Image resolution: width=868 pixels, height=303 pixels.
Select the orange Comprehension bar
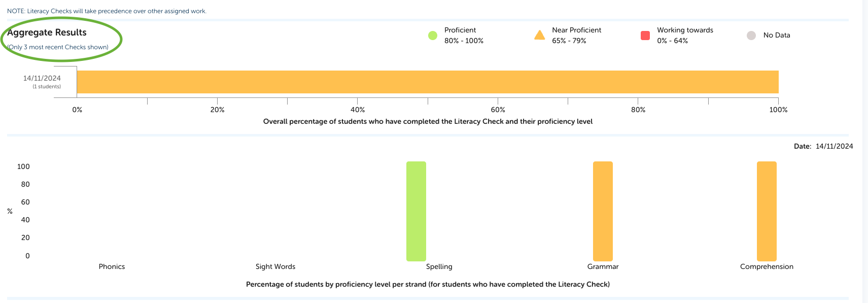tap(767, 211)
